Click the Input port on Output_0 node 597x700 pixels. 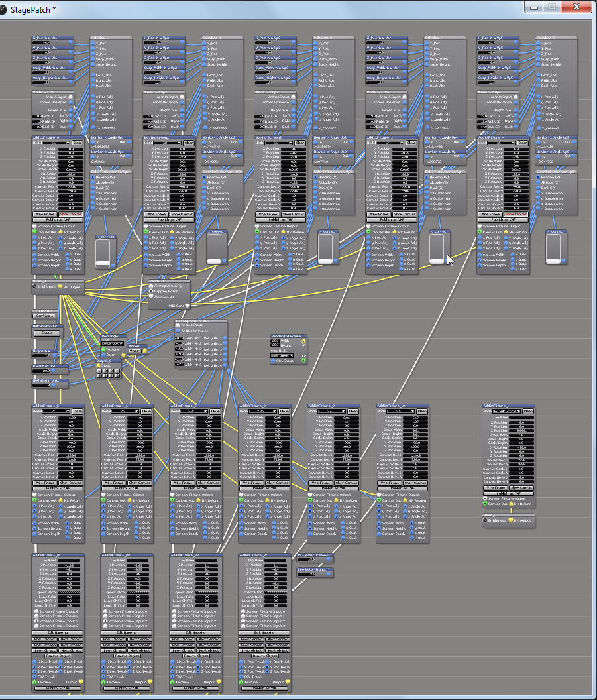pos(99,365)
